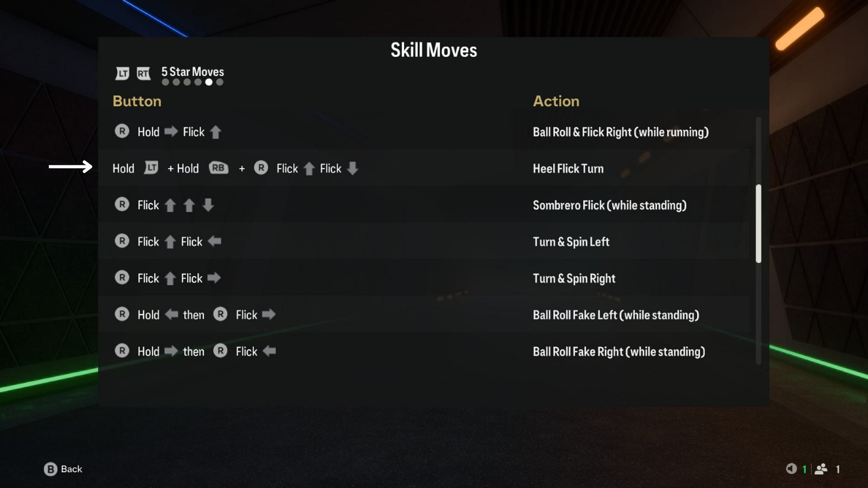Select the R stick Sombrero Flick icon
The height and width of the screenshot is (488, 868).
(123, 205)
